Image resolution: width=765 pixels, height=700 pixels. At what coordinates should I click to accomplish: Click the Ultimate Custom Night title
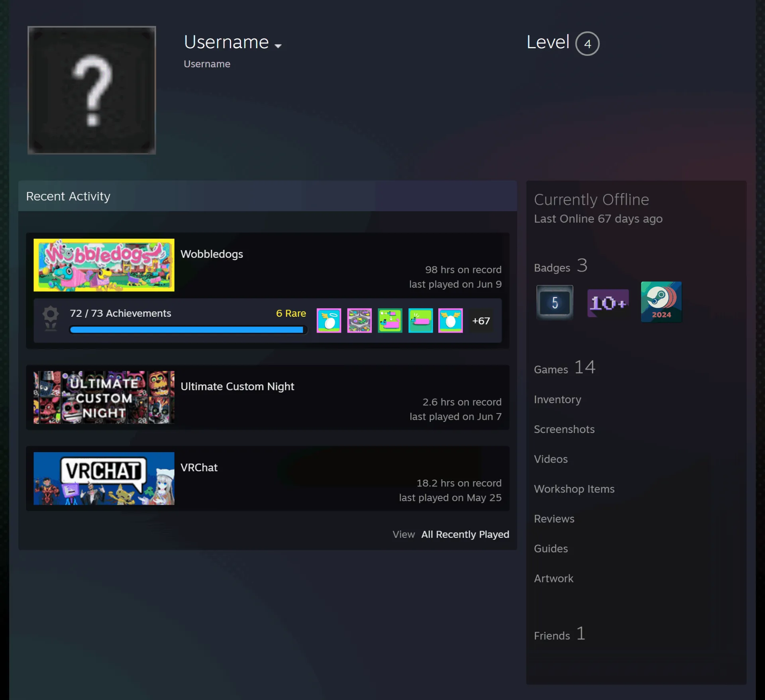coord(237,386)
